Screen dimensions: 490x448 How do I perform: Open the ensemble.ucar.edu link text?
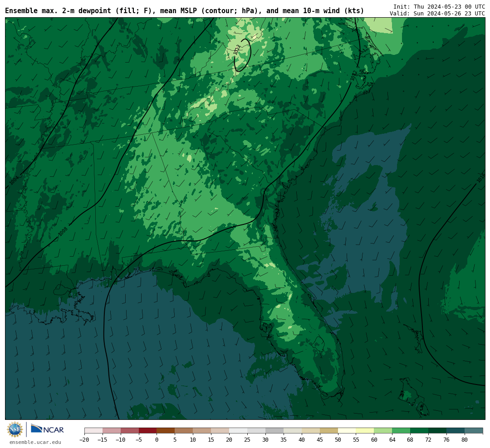point(35,443)
